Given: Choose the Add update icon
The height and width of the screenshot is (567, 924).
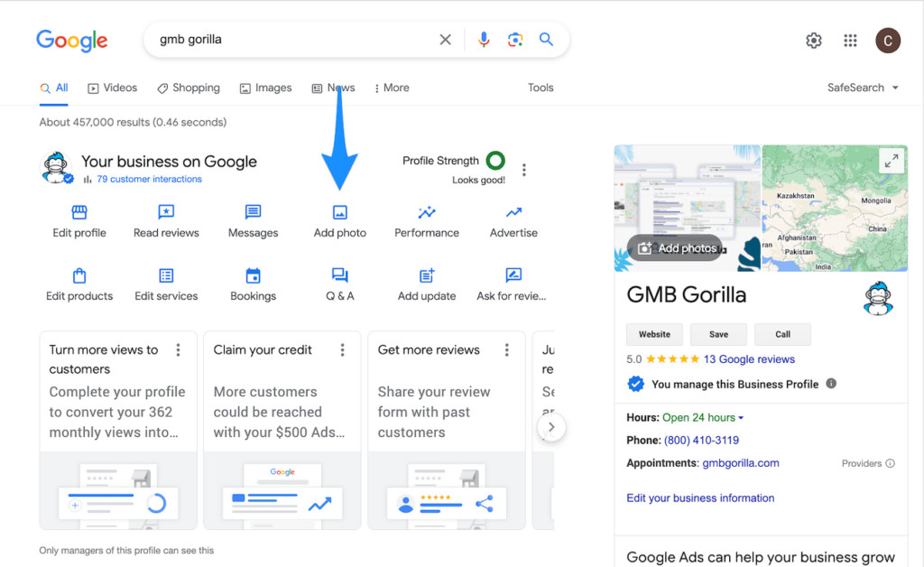Looking at the screenshot, I should (427, 275).
